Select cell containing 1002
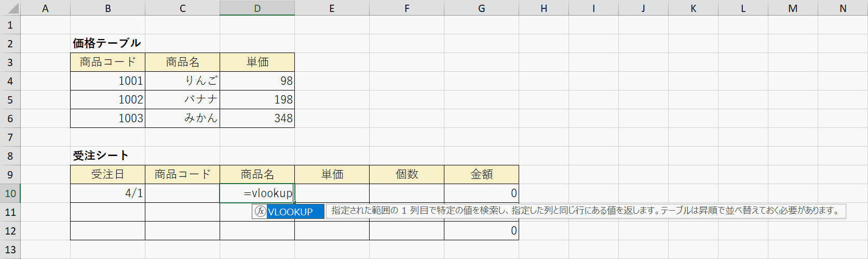868x259 pixels. point(107,99)
